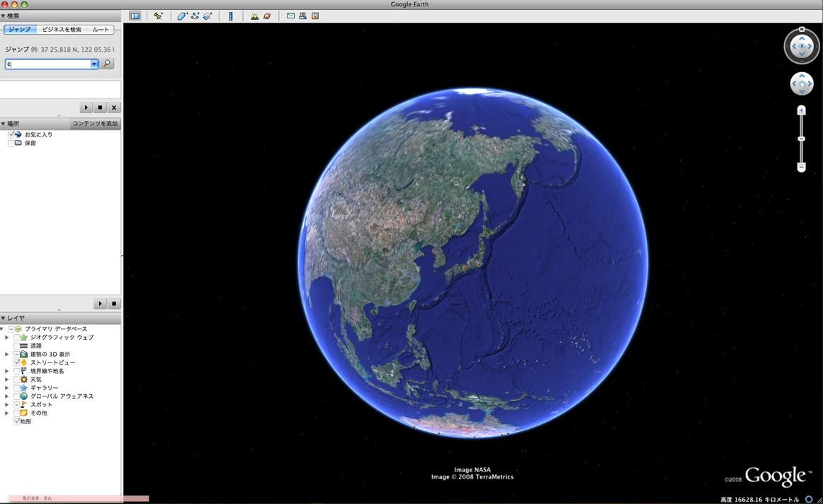823x504 pixels.
Task: Collapse the レイヤ panel triangle
Action: coord(3,318)
